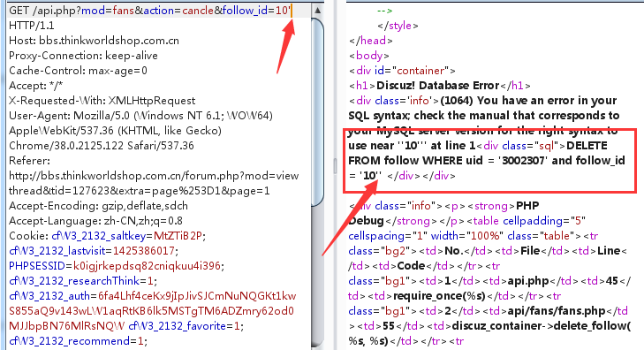Click the Referer URL forum.php?mod=view line

click(x=154, y=175)
